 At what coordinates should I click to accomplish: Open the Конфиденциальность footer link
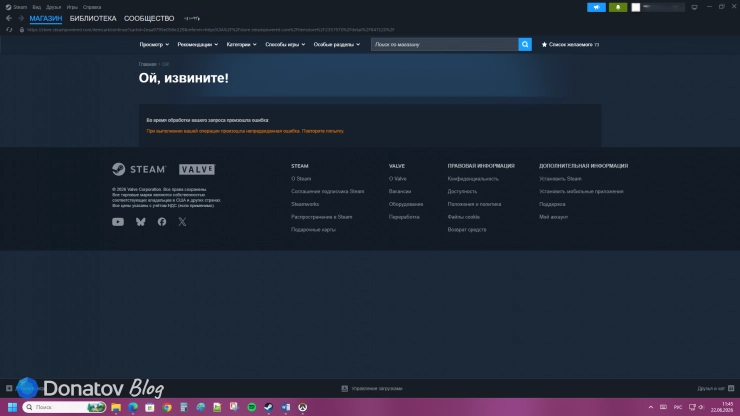(473, 179)
